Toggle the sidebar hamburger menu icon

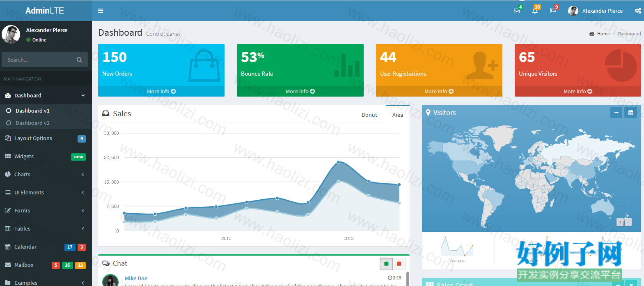(101, 11)
